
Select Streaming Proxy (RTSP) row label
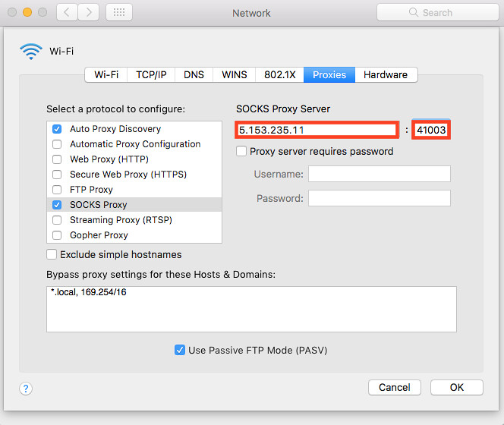121,220
